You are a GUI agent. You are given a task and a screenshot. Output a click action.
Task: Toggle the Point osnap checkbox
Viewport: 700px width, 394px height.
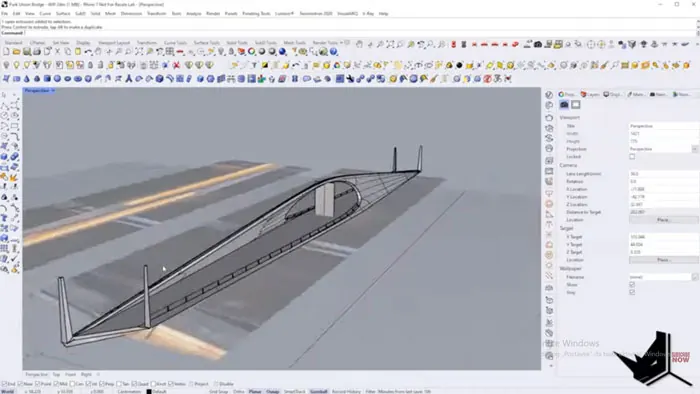click(x=38, y=384)
